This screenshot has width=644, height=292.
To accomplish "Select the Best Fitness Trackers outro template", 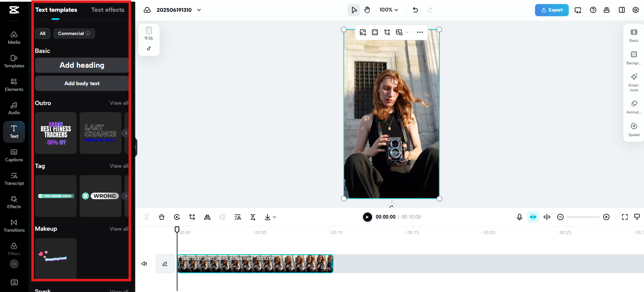I will point(56,133).
